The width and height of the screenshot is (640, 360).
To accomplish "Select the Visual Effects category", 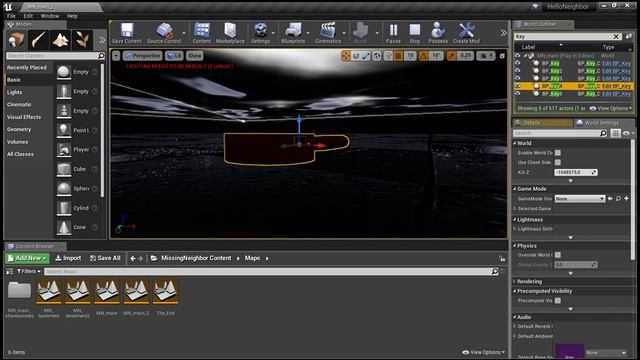I will point(24,117).
